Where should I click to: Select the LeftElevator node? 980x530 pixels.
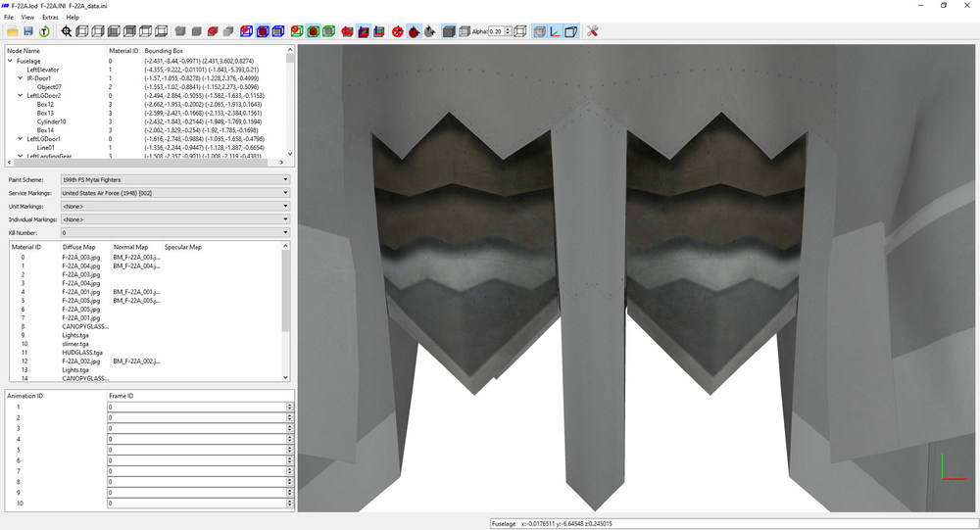pos(42,70)
